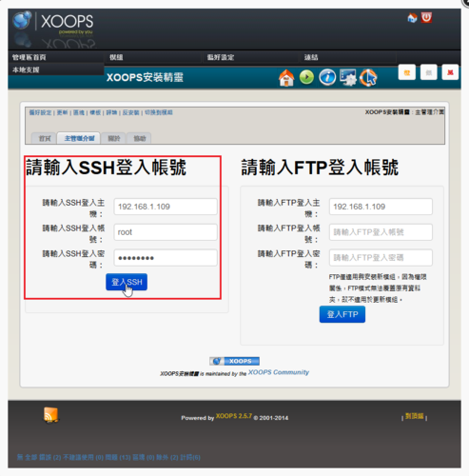The height and width of the screenshot is (476, 469).
Task: Click the small XOOPS badge above the maintained-by line
Action: [234, 361]
